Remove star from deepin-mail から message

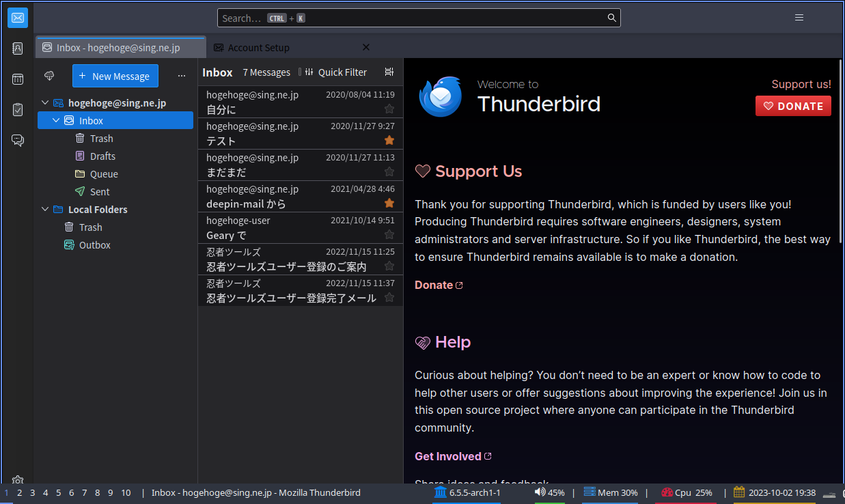coord(389,203)
